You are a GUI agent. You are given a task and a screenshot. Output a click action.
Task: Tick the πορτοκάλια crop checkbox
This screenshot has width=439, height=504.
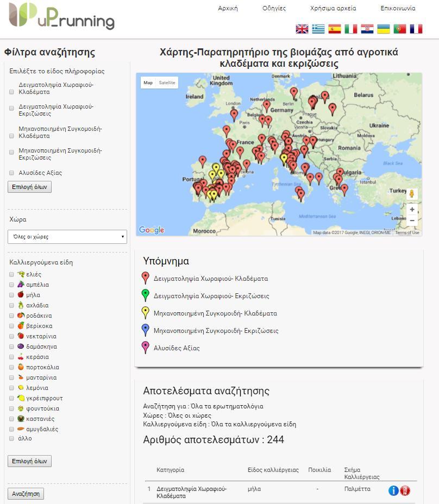pyautogui.click(x=11, y=367)
